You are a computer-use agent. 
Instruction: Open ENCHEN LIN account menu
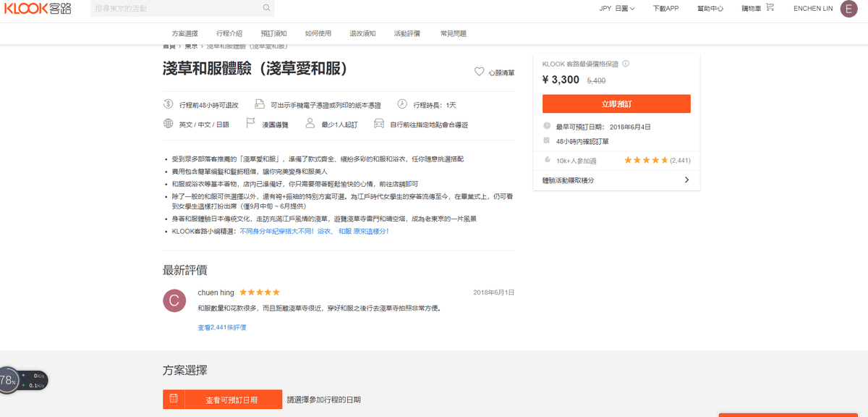click(814, 9)
